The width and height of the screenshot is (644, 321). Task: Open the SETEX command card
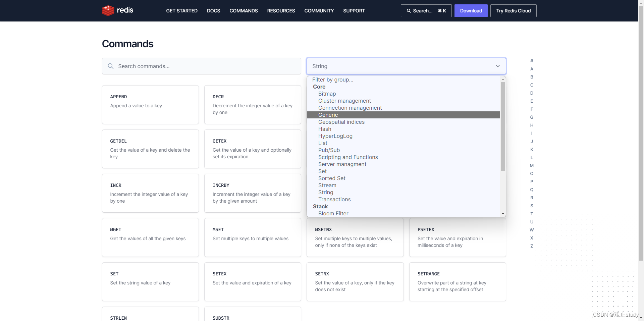[253, 282]
